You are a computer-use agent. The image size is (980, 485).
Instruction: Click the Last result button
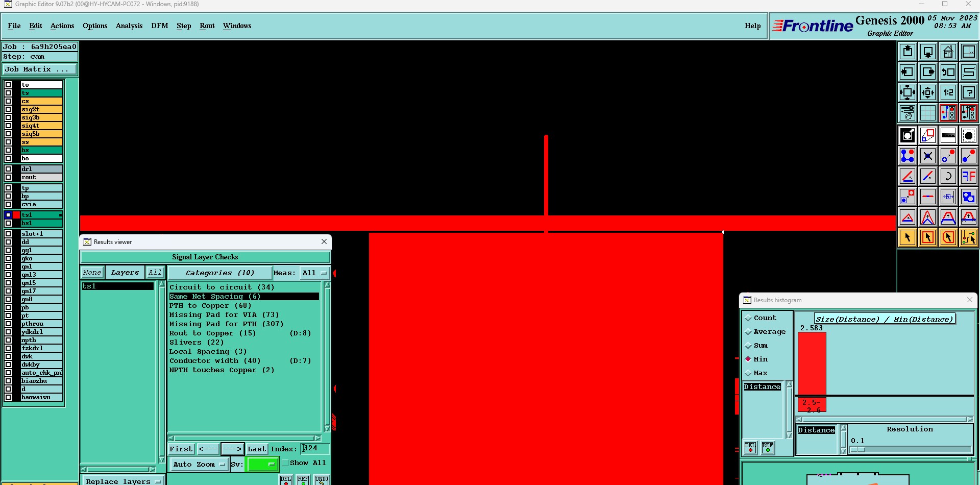(257, 449)
